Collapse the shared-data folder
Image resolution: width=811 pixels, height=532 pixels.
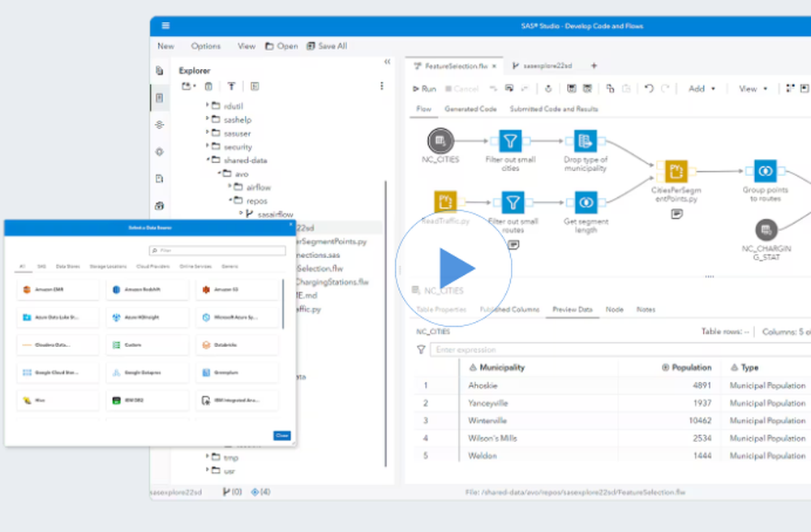(x=208, y=159)
